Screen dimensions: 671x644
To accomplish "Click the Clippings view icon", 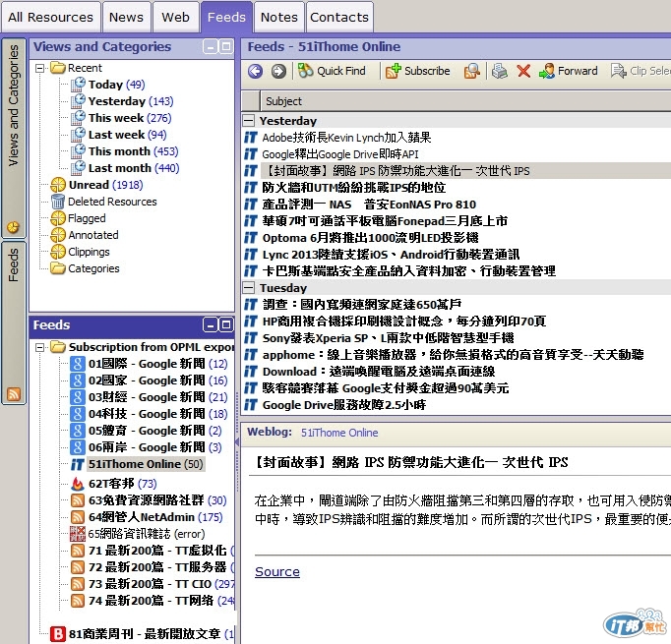I will pos(58,252).
